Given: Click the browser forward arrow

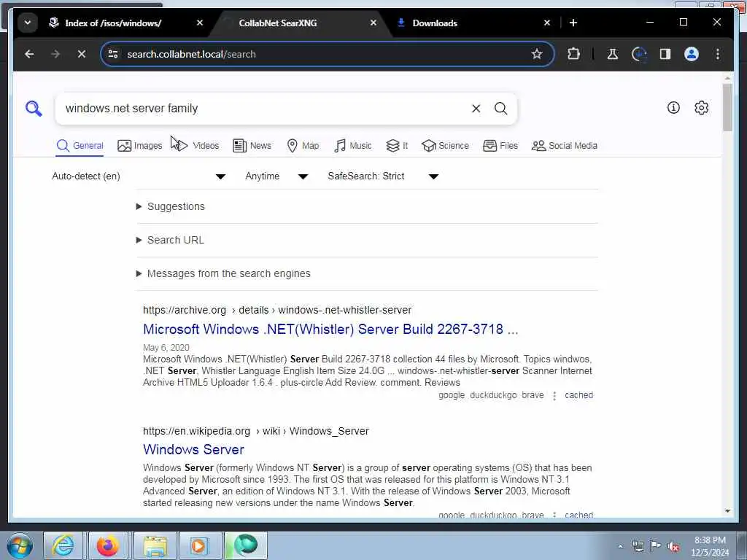Looking at the screenshot, I should pos(55,54).
